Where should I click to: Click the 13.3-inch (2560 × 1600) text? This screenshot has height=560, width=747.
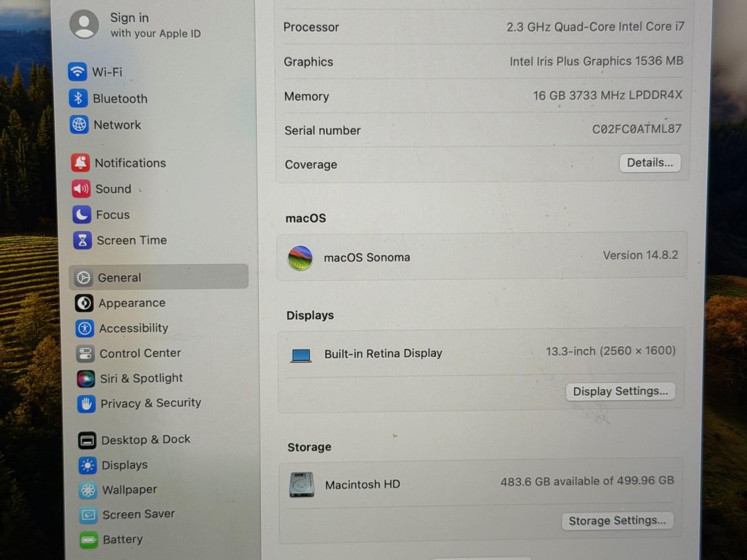point(611,351)
